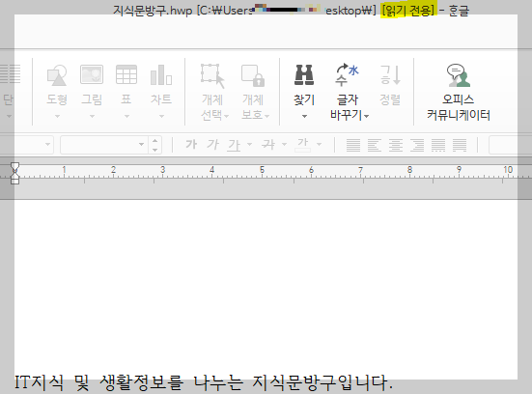Expand the 표 dropdown arrow

(x=126, y=117)
